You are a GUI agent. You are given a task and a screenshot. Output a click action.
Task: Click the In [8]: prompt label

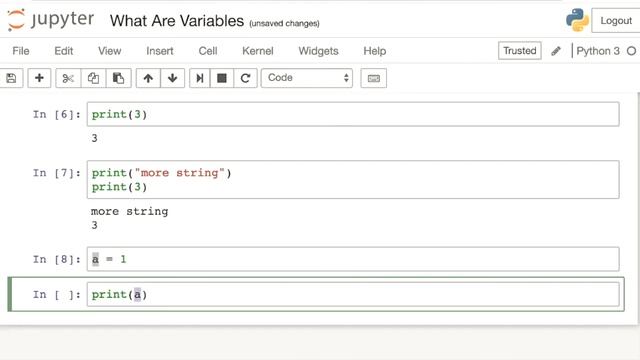click(57, 259)
